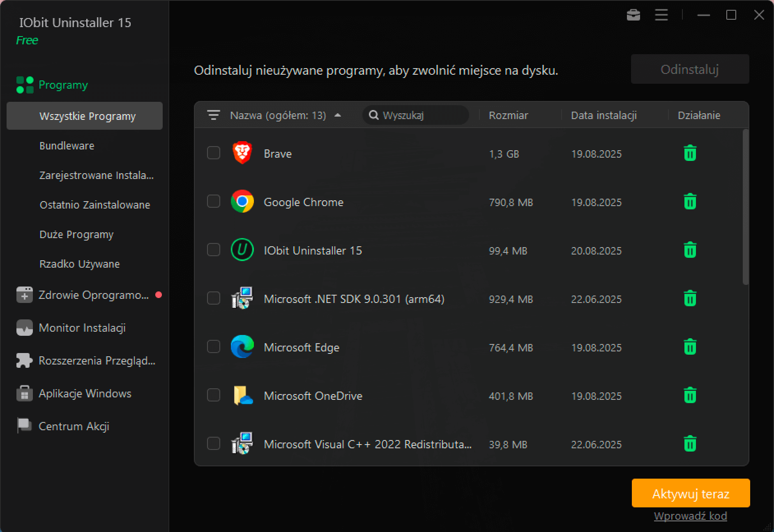Click the trash icon for Google Chrome

point(690,202)
